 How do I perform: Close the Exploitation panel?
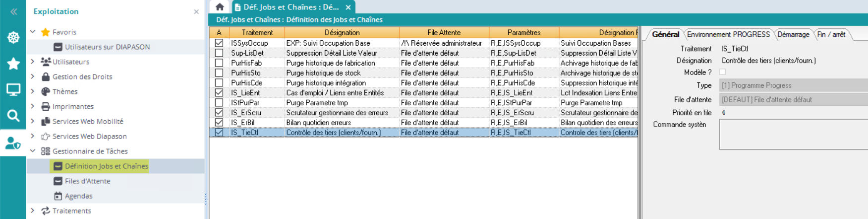(x=196, y=11)
